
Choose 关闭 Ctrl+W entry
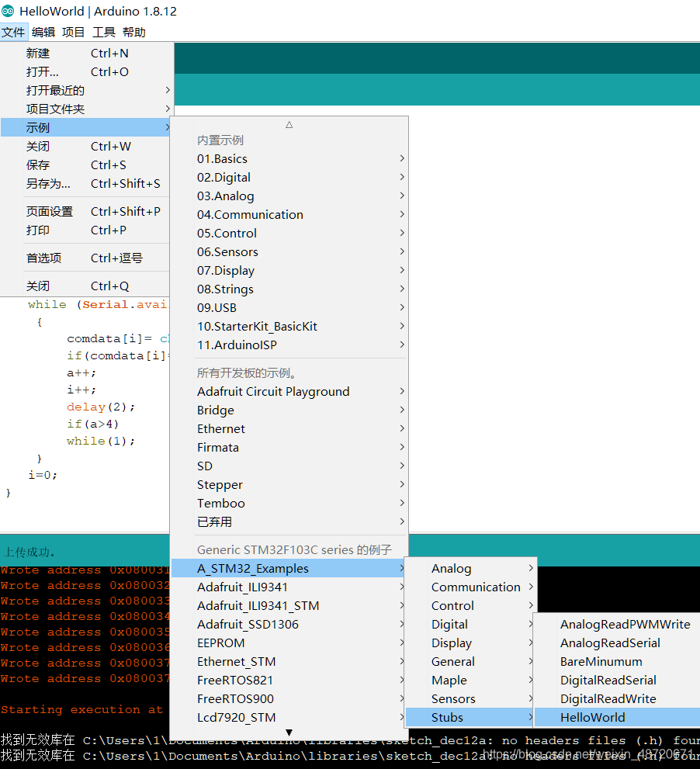(x=85, y=146)
